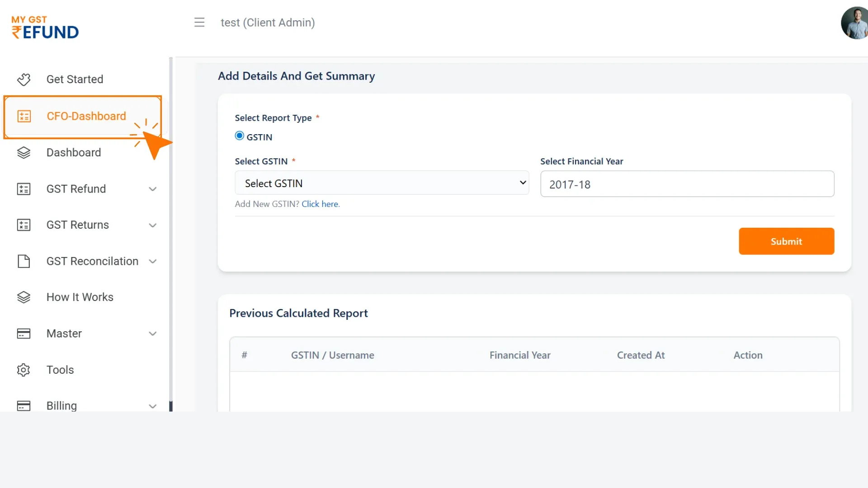
Task: Click the Get Started icon
Action: [24, 80]
